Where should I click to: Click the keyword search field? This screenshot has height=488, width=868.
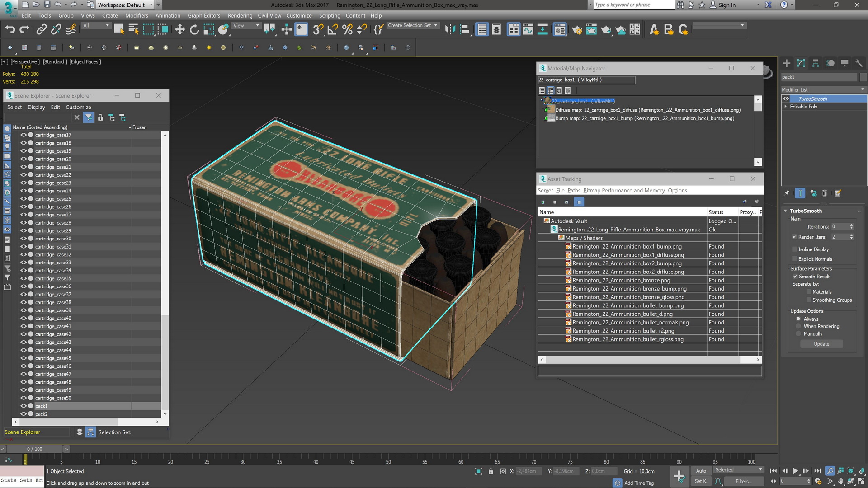633,5
